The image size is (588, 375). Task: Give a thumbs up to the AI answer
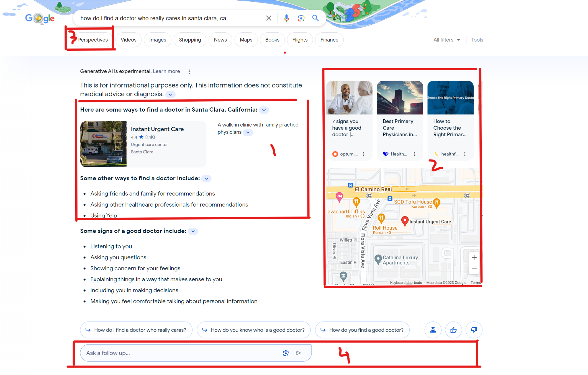pos(453,330)
